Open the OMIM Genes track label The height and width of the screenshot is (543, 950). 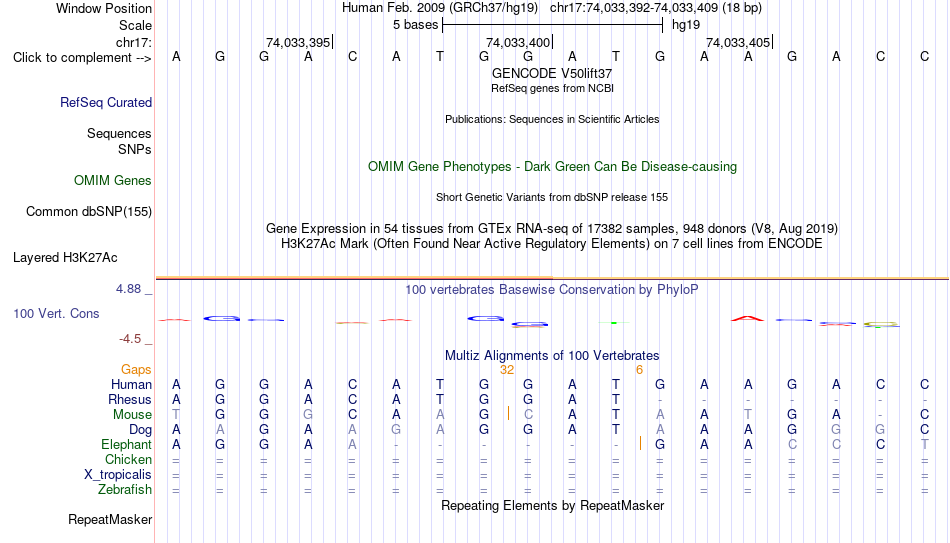[113, 181]
